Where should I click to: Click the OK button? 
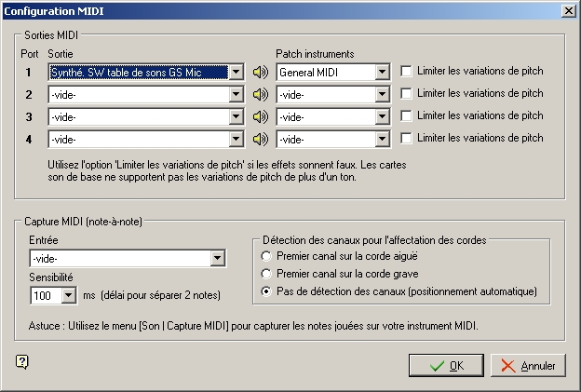pos(446,365)
